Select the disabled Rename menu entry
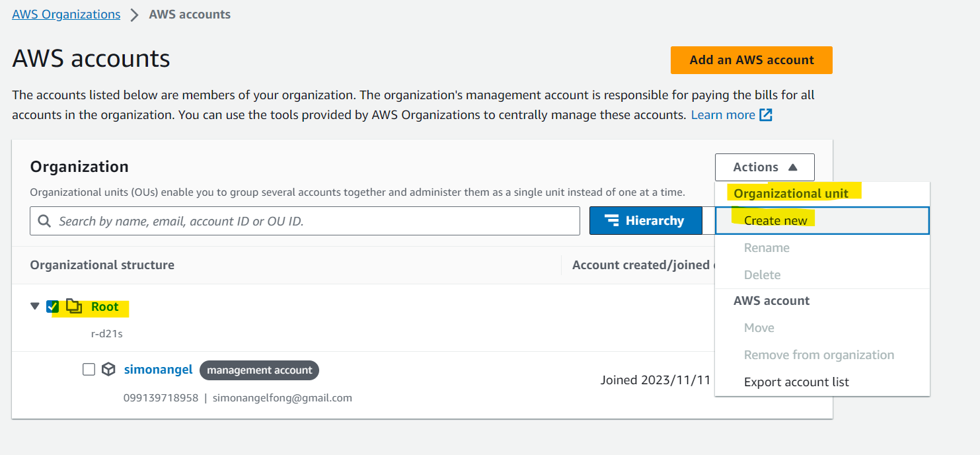This screenshot has width=980, height=455. (x=822, y=248)
